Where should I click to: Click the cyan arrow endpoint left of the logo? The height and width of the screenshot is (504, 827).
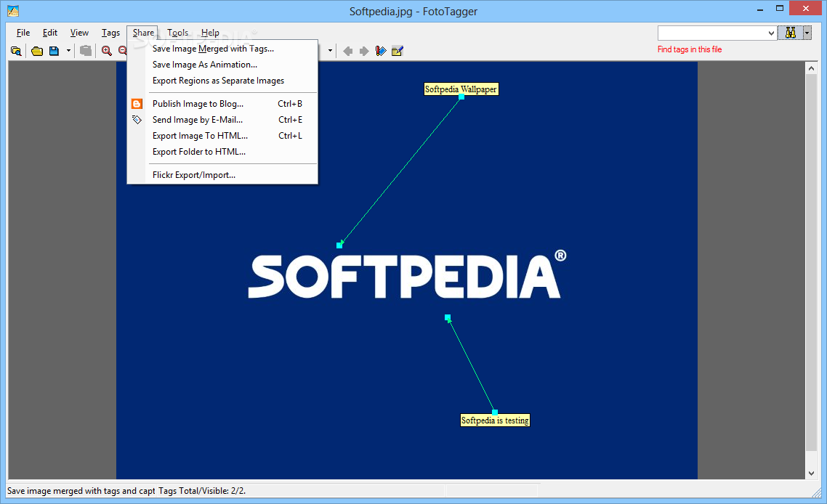tap(339, 245)
